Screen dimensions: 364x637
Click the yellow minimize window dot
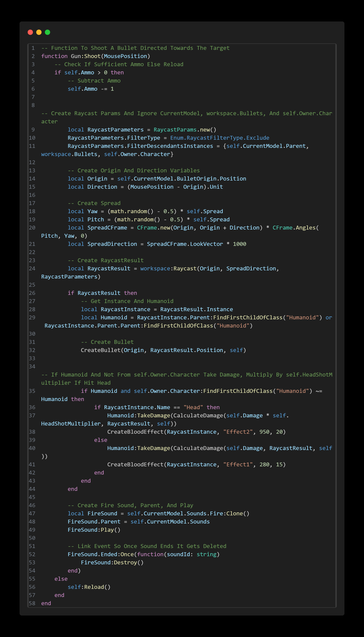pyautogui.click(x=39, y=32)
